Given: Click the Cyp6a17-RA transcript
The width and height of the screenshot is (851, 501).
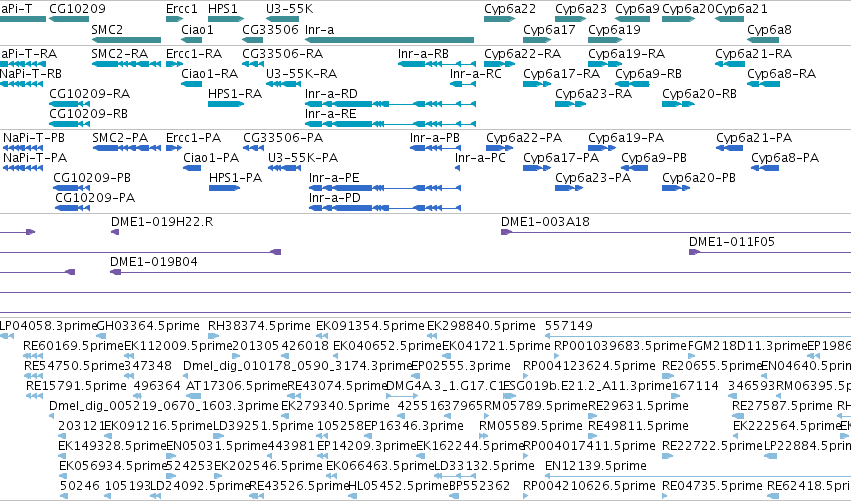Looking at the screenshot, I should pyautogui.click(x=537, y=84).
